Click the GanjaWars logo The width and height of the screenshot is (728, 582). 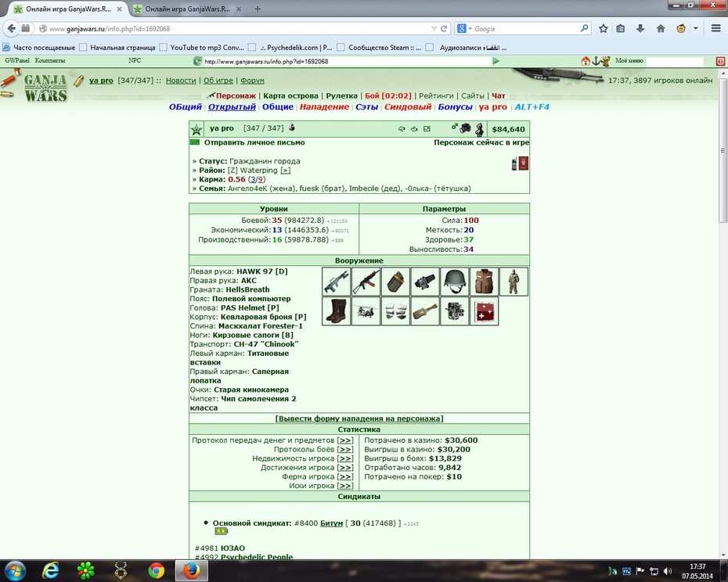pos(45,88)
